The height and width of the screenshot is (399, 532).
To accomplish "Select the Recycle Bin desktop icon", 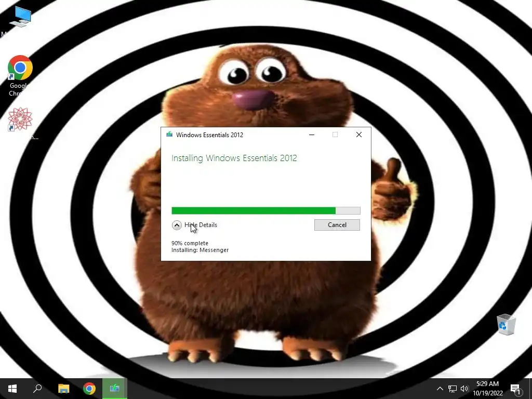I will 506,325.
